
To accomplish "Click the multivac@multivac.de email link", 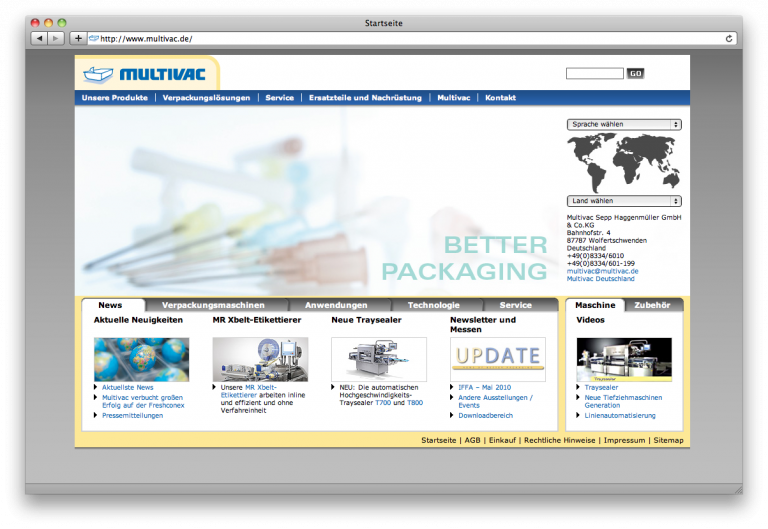I will tap(602, 271).
